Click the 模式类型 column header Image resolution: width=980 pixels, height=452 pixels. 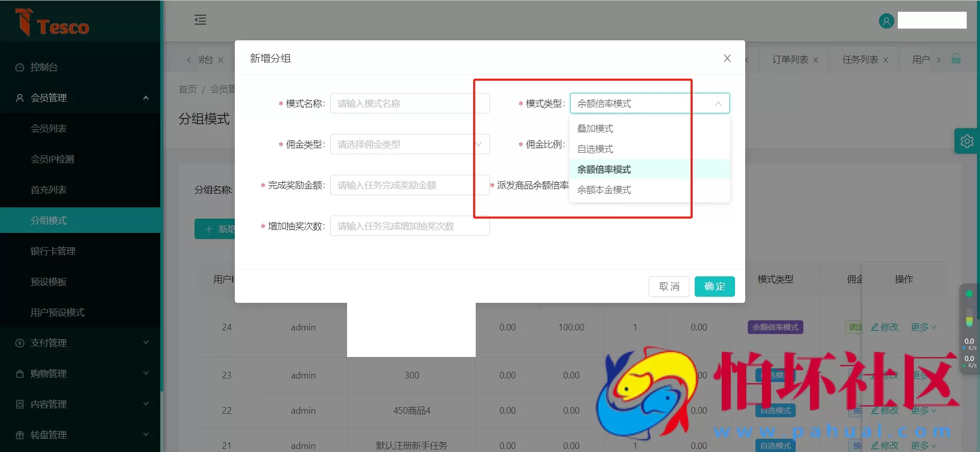click(x=775, y=279)
